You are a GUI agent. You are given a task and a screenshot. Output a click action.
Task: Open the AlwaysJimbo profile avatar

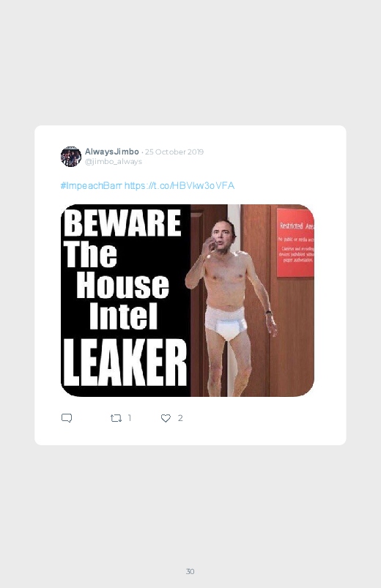(71, 157)
